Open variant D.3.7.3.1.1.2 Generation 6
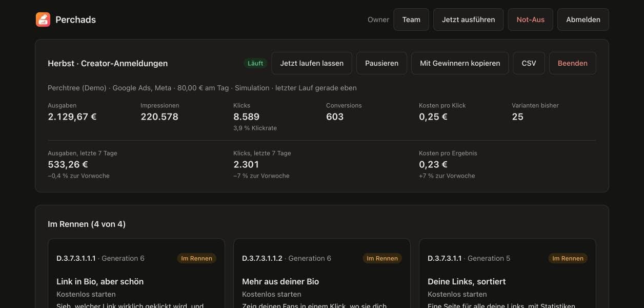The height and width of the screenshot is (308, 644). click(x=287, y=258)
